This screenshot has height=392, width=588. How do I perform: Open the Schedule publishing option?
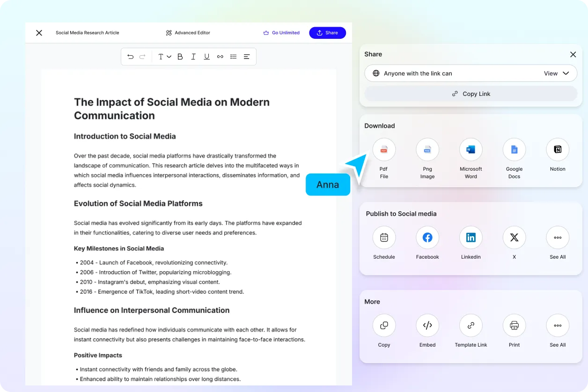coord(384,238)
